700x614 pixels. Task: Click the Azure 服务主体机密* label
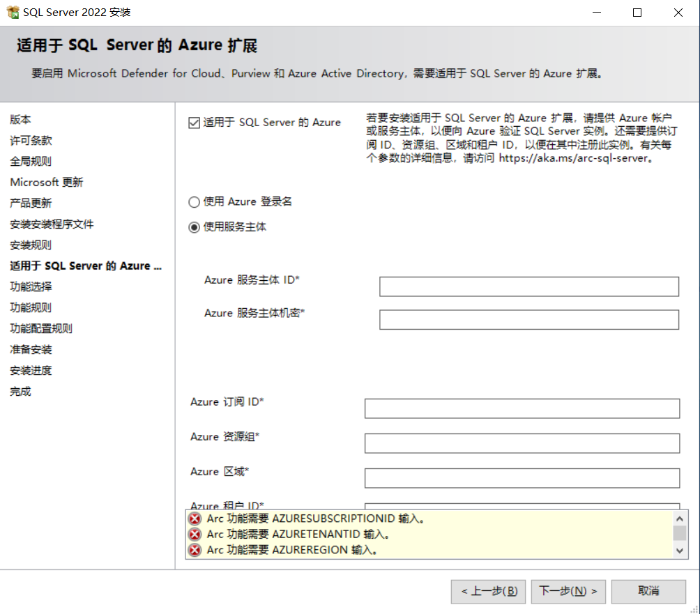pos(254,313)
